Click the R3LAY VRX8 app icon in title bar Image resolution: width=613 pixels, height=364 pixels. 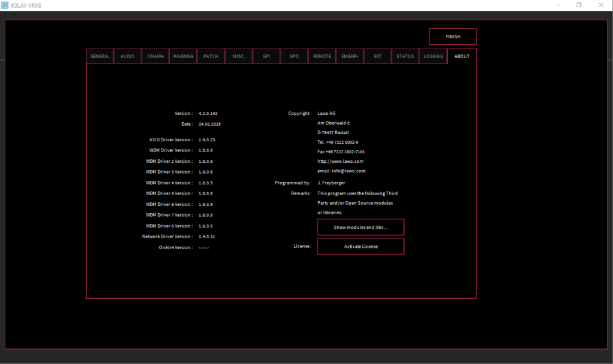coord(5,5)
